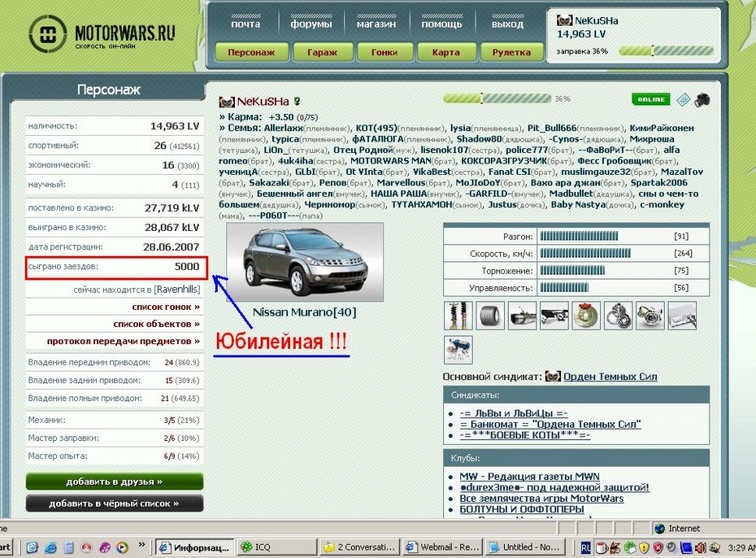Click the racing tire part icon

coord(489,316)
